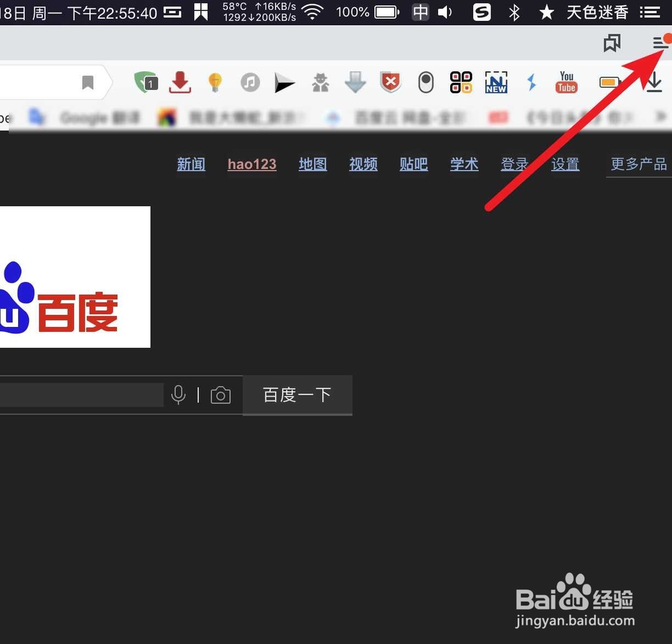Viewport: 672px width, 644px height.
Task: Open the network speed monitor in menu bar
Action: (x=259, y=12)
